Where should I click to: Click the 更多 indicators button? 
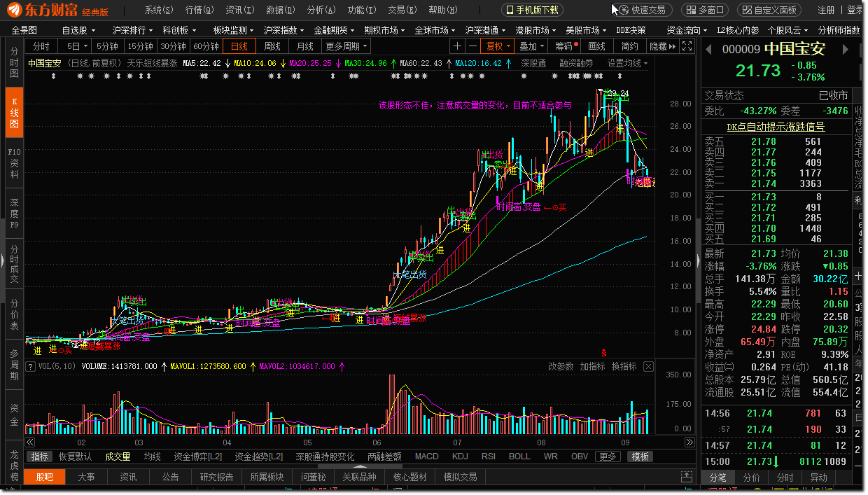pyautogui.click(x=608, y=456)
